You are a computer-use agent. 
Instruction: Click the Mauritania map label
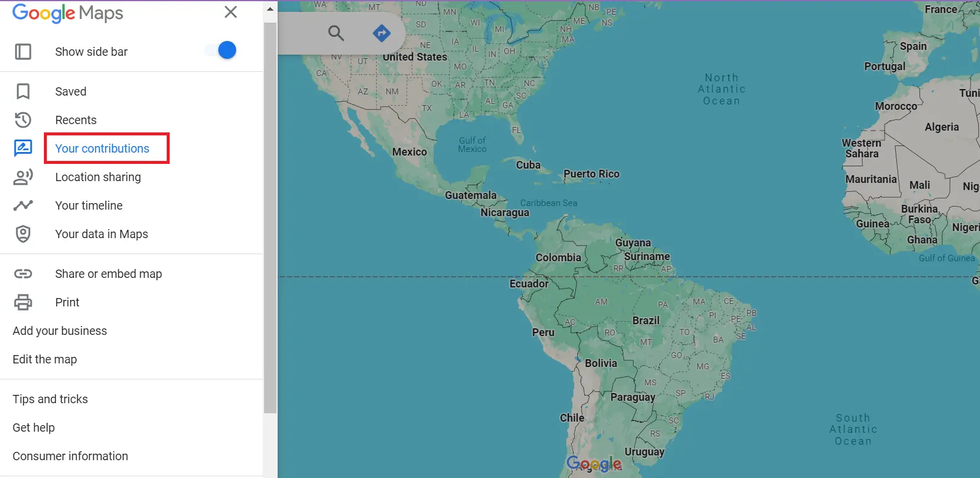(x=871, y=179)
